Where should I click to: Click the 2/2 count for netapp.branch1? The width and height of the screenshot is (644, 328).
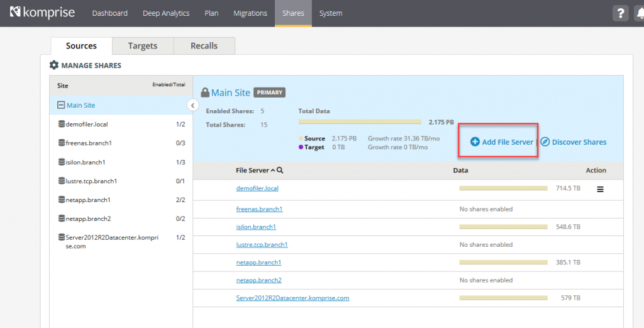[x=180, y=200]
